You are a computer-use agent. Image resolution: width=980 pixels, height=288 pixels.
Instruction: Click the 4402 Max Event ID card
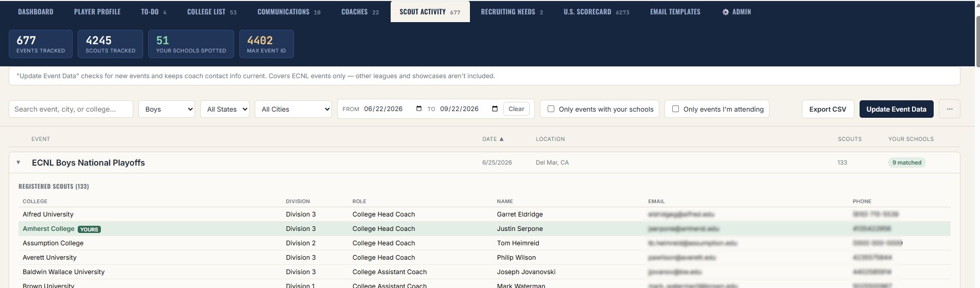[266, 44]
